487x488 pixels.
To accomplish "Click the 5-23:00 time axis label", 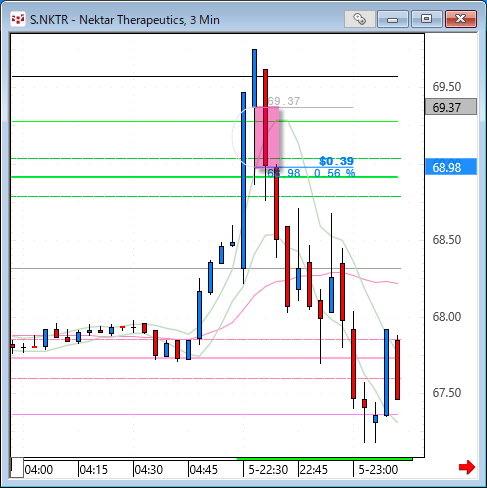I will (378, 470).
